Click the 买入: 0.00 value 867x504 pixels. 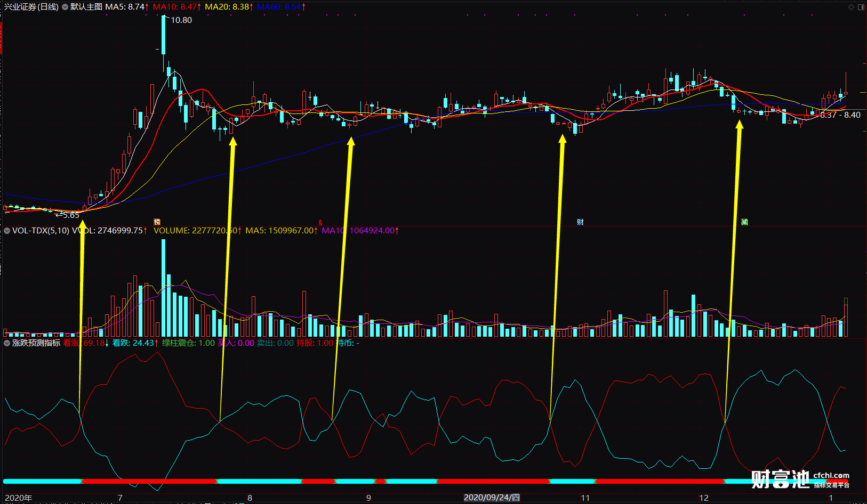236,343
